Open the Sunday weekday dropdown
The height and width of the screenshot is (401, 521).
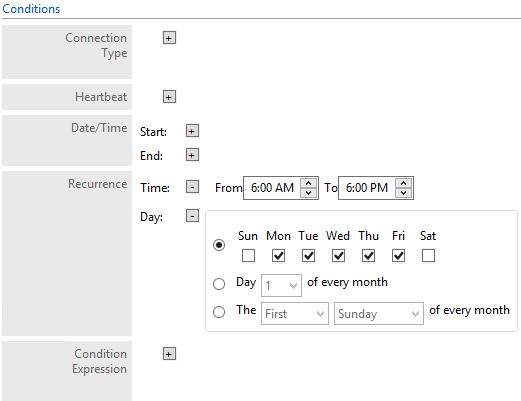point(379,313)
